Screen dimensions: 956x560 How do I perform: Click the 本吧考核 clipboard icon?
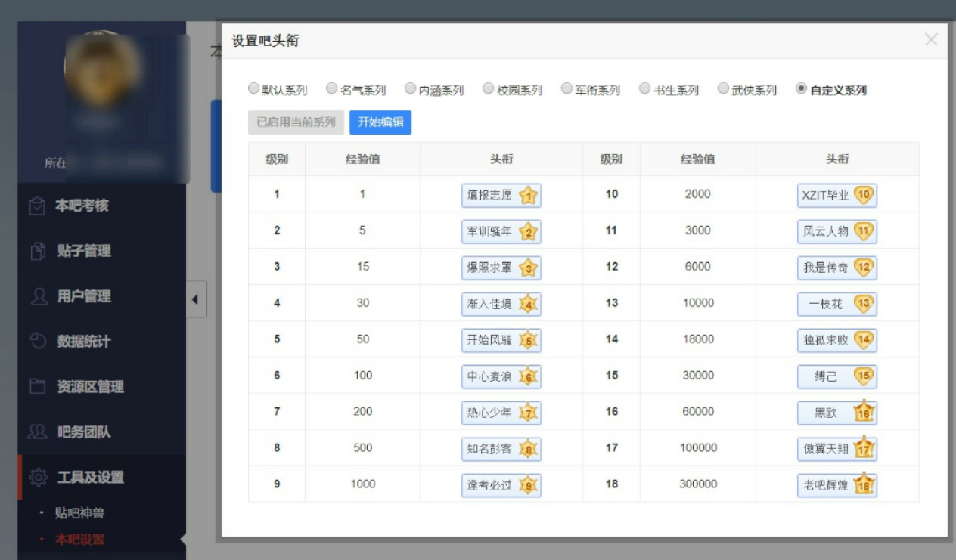(37, 206)
